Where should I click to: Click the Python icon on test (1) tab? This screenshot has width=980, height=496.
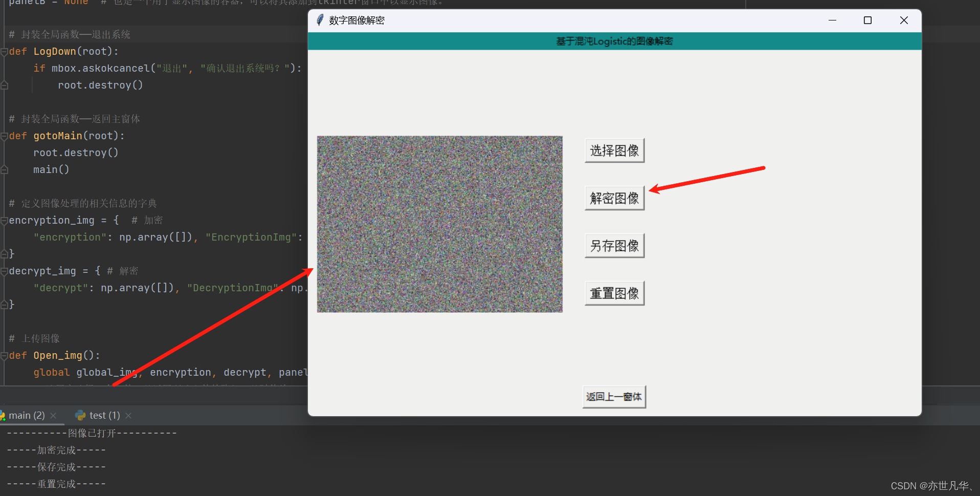tap(80, 415)
